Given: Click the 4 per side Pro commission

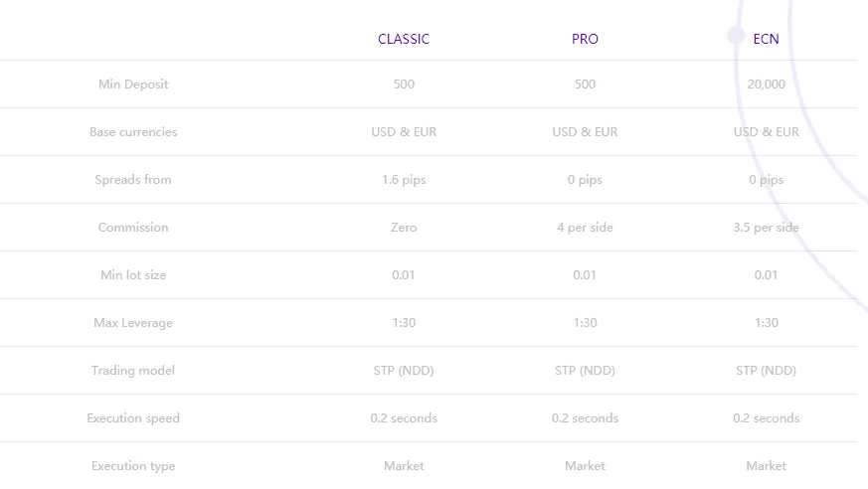Looking at the screenshot, I should pos(585,228).
